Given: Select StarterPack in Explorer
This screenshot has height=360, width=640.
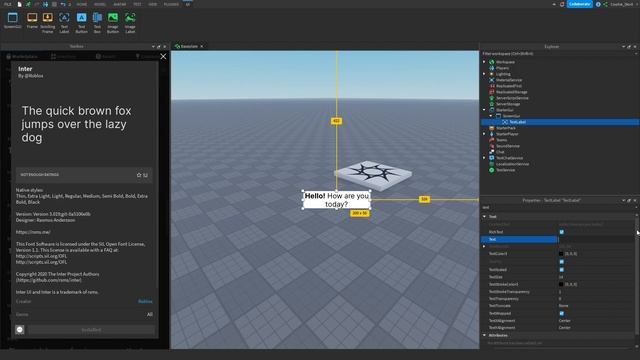Looking at the screenshot, I should (505, 128).
